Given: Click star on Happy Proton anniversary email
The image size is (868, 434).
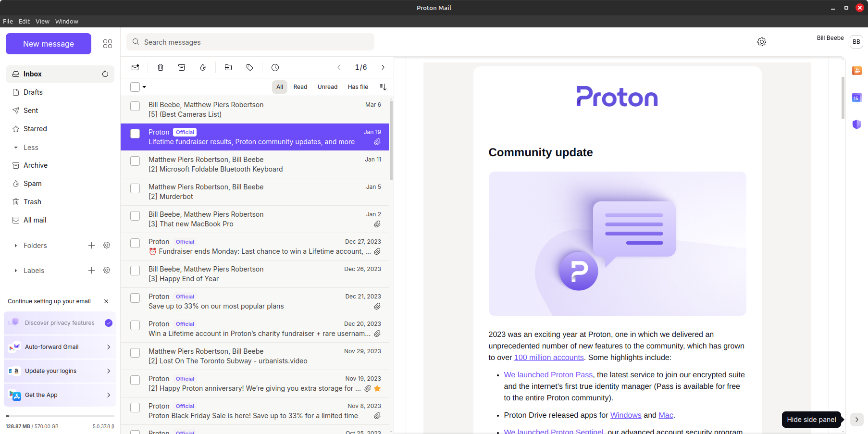Looking at the screenshot, I should coord(377,388).
